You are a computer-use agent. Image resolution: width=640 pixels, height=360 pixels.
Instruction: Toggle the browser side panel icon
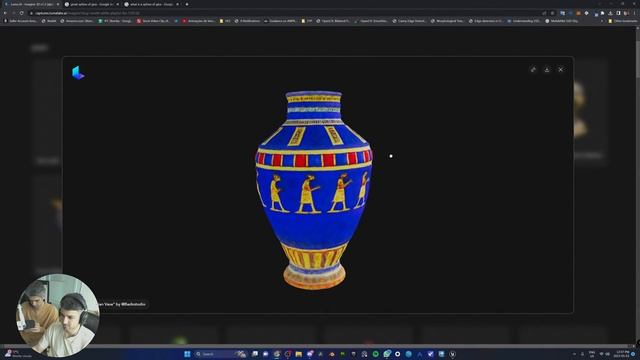coord(618,13)
